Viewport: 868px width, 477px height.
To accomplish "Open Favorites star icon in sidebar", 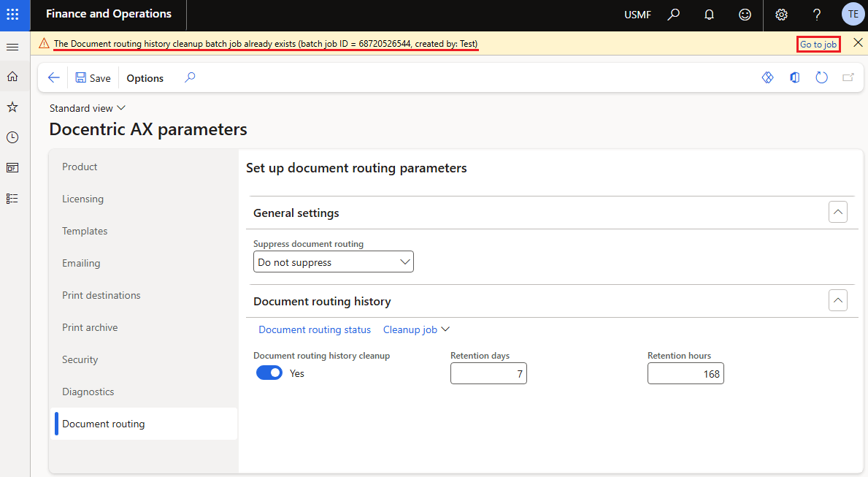I will click(12, 107).
